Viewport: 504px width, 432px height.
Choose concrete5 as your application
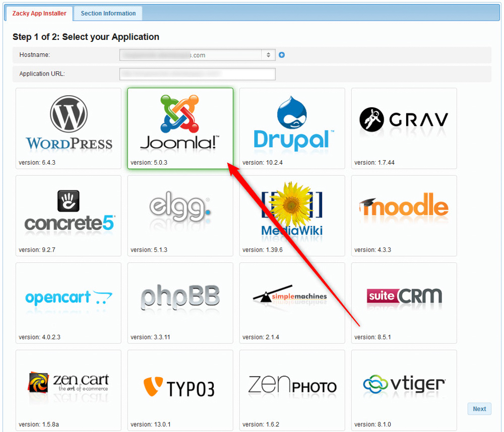[x=68, y=211]
